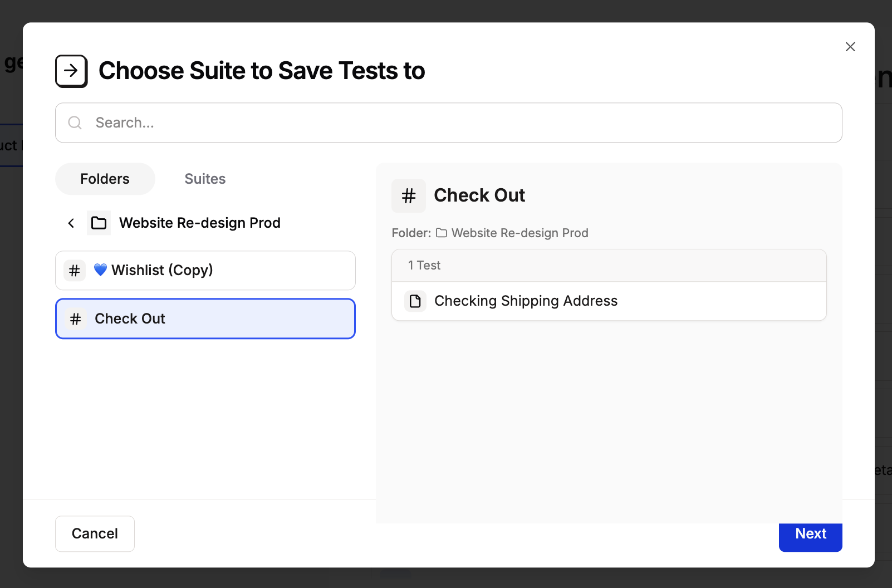Click the hash icon in the Check Out header

[409, 196]
